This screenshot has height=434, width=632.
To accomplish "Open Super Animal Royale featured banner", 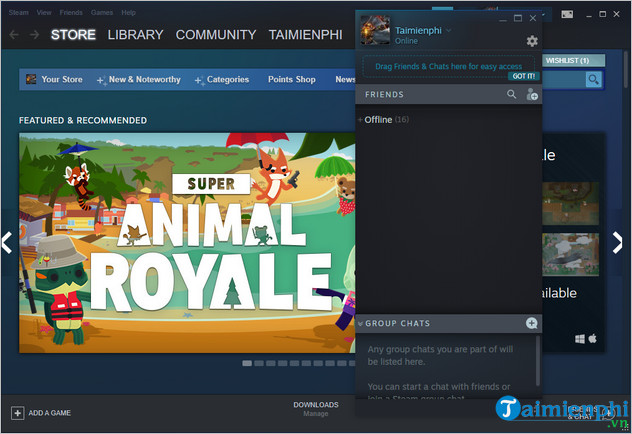I will coord(187,243).
